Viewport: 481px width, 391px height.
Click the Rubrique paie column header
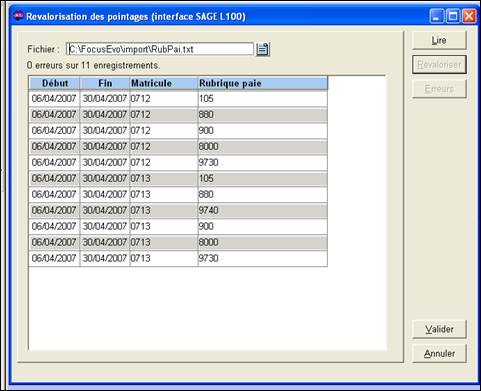(263, 83)
